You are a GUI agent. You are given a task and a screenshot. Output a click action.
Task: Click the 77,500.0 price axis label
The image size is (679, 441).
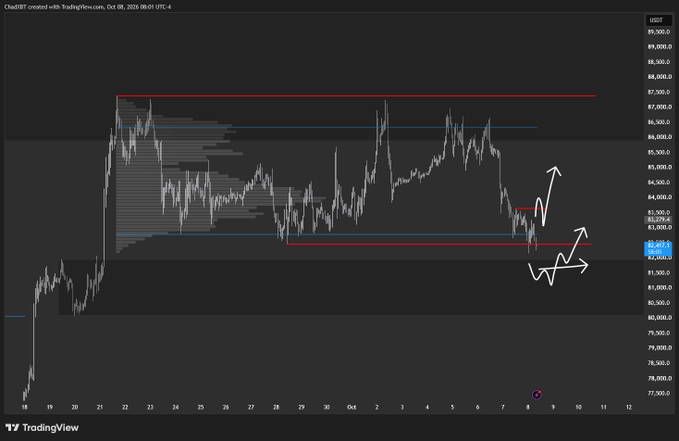(660, 393)
